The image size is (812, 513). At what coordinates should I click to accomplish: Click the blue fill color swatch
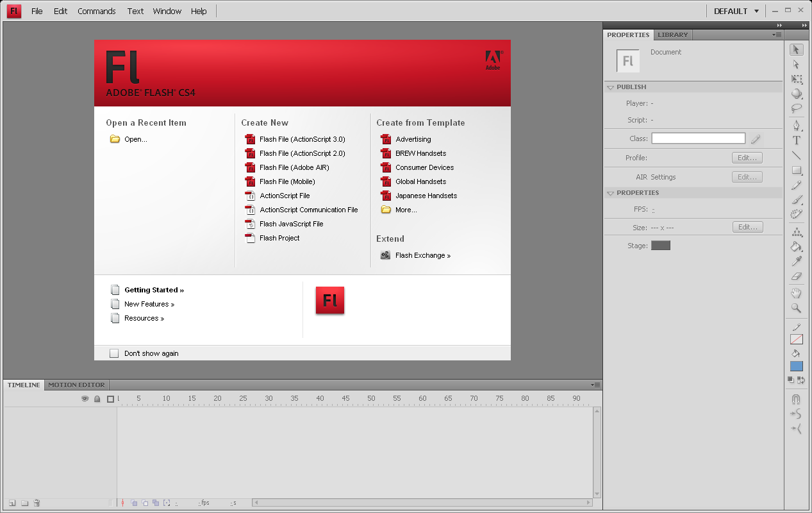[797, 366]
